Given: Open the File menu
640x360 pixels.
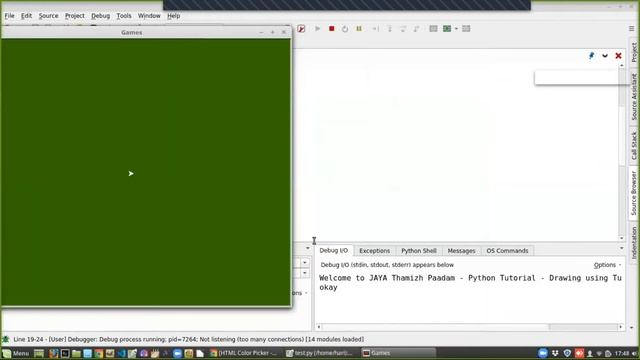Looking at the screenshot, I should tap(9, 16).
